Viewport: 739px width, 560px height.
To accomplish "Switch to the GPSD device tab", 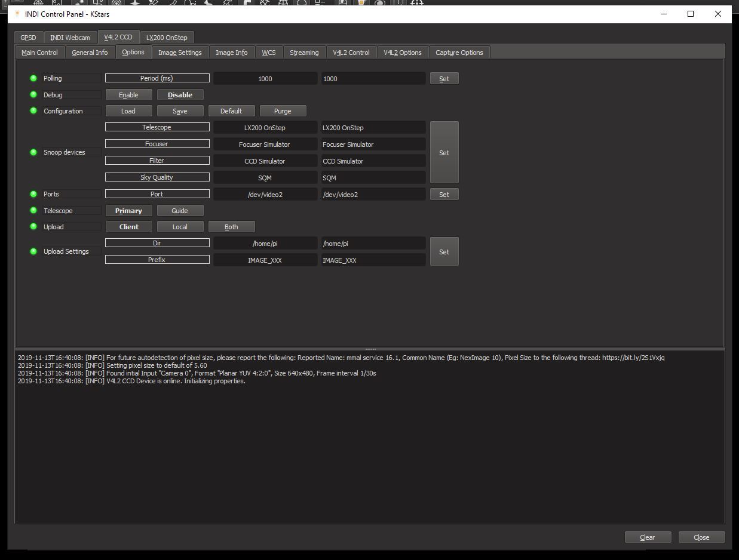I will tap(28, 38).
